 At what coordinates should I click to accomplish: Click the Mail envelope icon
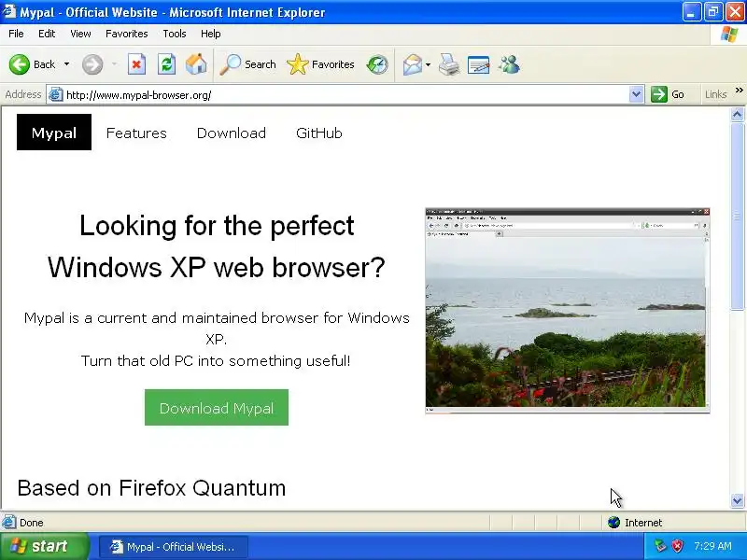[413, 64]
